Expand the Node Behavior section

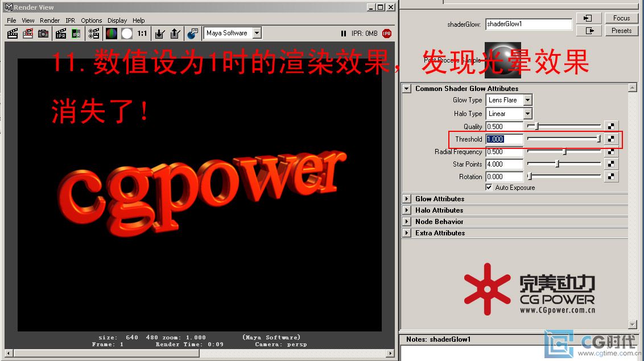[x=407, y=222]
